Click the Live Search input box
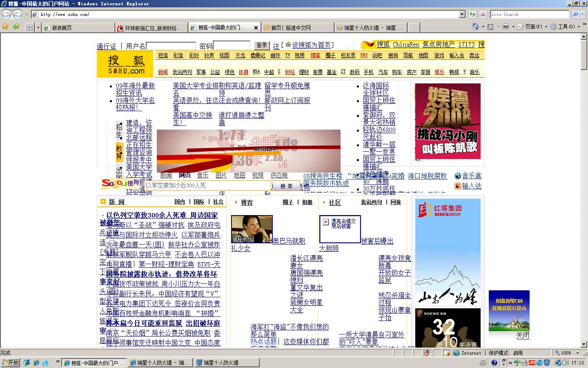588x368 pixels. click(530, 14)
